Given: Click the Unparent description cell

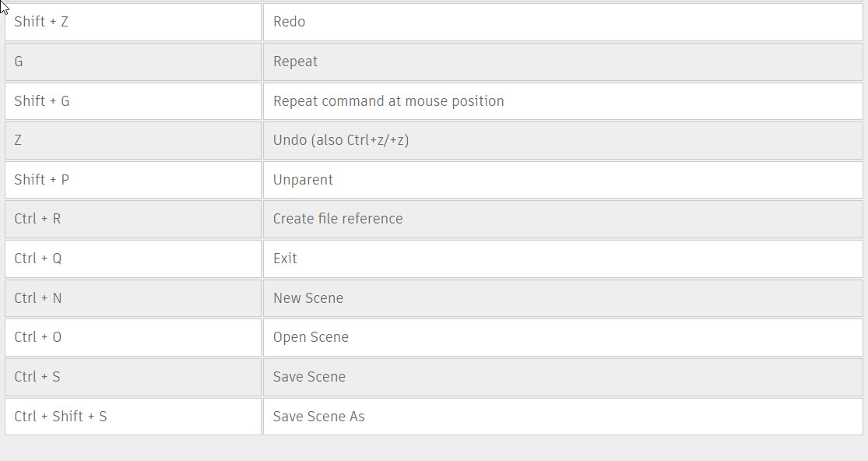Looking at the screenshot, I should (x=563, y=180).
